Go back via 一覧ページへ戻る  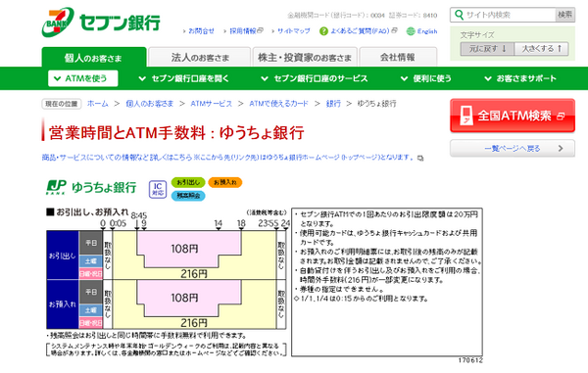click(x=513, y=148)
